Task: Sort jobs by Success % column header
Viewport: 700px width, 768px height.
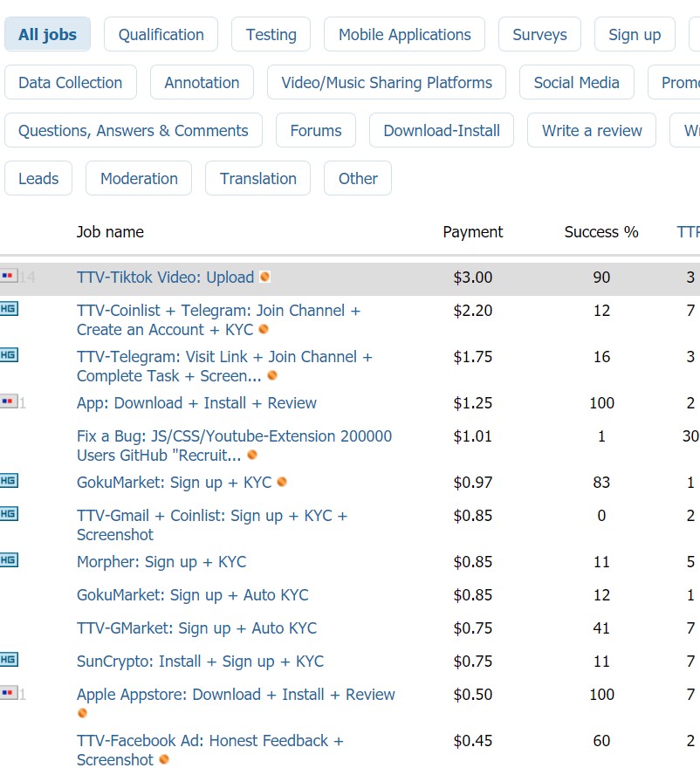Action: click(601, 232)
